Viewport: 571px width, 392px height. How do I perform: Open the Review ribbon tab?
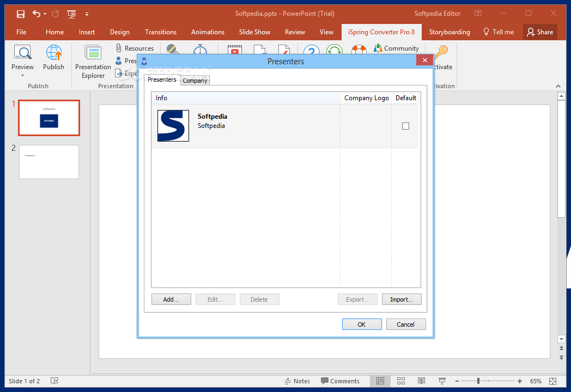point(295,32)
